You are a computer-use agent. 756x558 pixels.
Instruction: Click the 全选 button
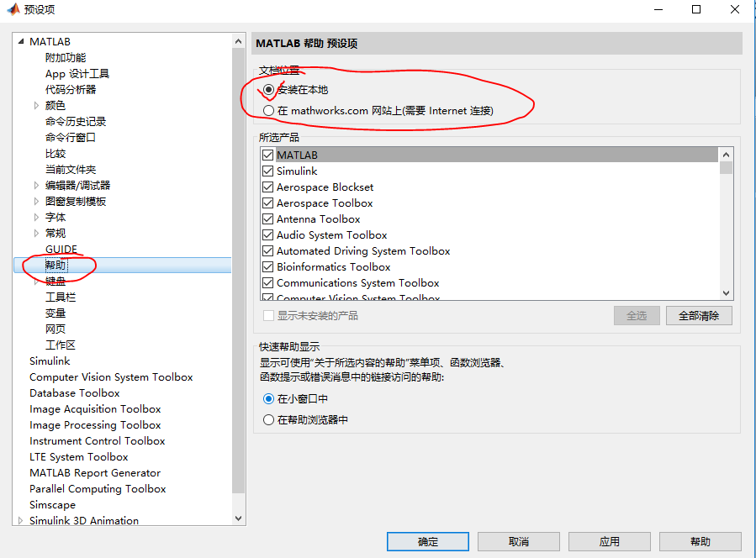[x=637, y=316]
